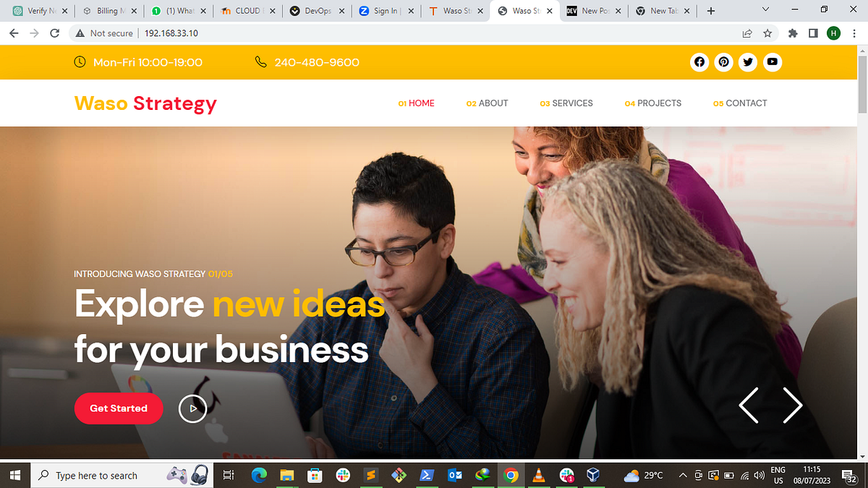Viewport: 868px width, 488px height.
Task: Expand the Chrome tab search dropdown
Action: point(766,10)
